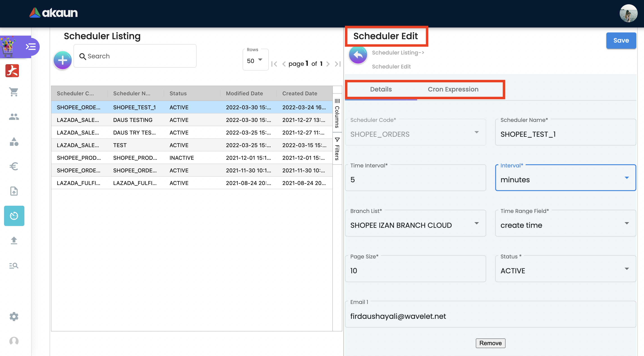Open the Status ACTIVE dropdown
Viewport: 644px width, 356px height.
pos(565,270)
